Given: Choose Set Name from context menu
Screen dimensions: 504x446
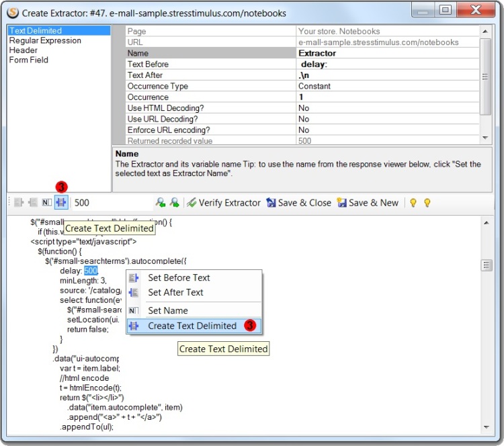Looking at the screenshot, I should coord(194,310).
